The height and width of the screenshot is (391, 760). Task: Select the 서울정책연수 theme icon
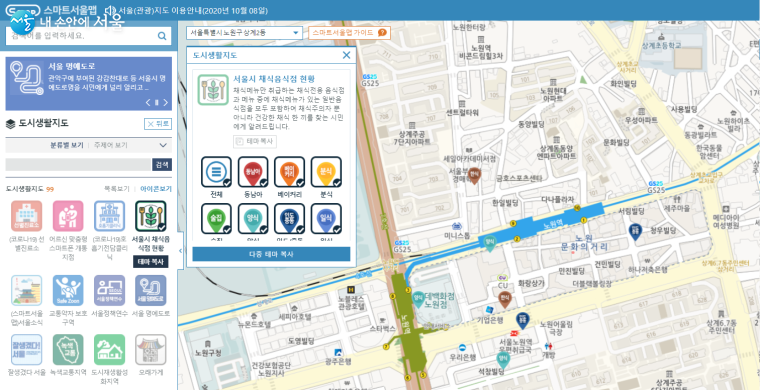click(110, 291)
